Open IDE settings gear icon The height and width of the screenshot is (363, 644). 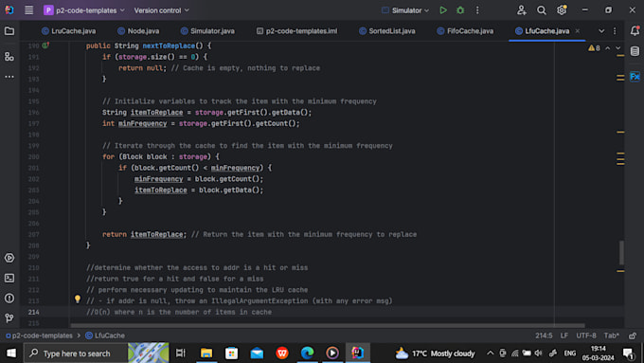[562, 10]
